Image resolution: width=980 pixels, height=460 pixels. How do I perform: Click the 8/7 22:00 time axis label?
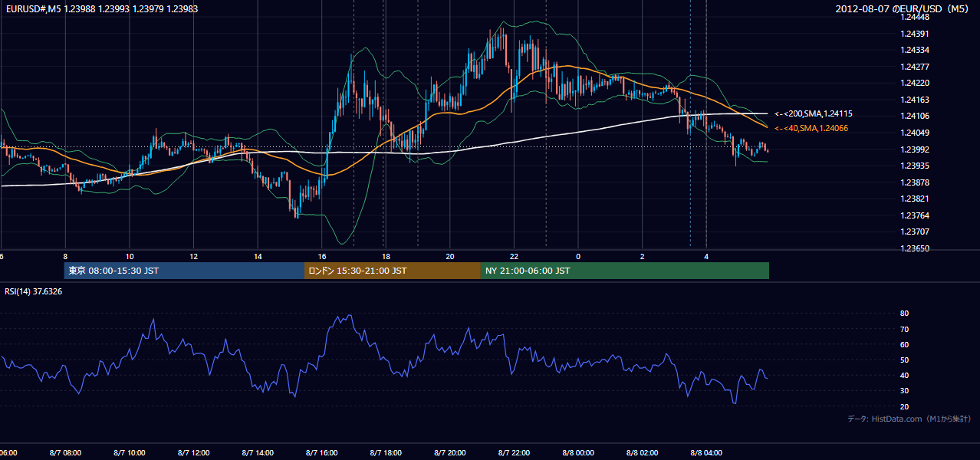514,453
